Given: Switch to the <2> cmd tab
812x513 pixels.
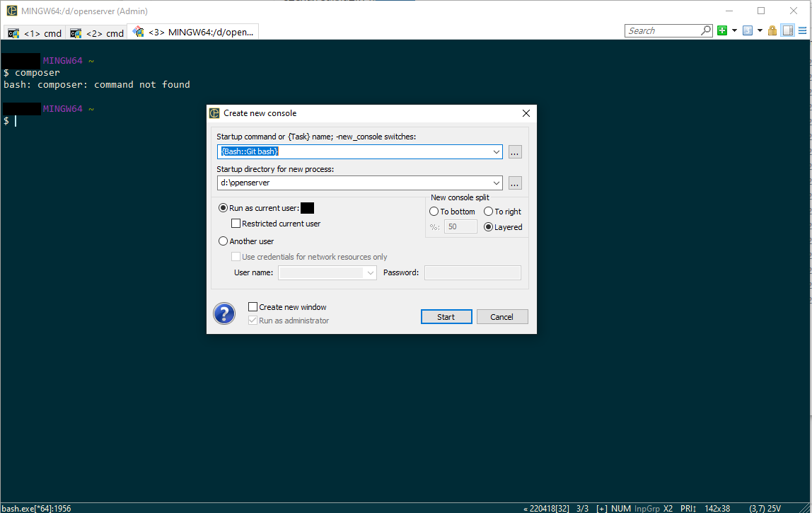Looking at the screenshot, I should pos(97,33).
